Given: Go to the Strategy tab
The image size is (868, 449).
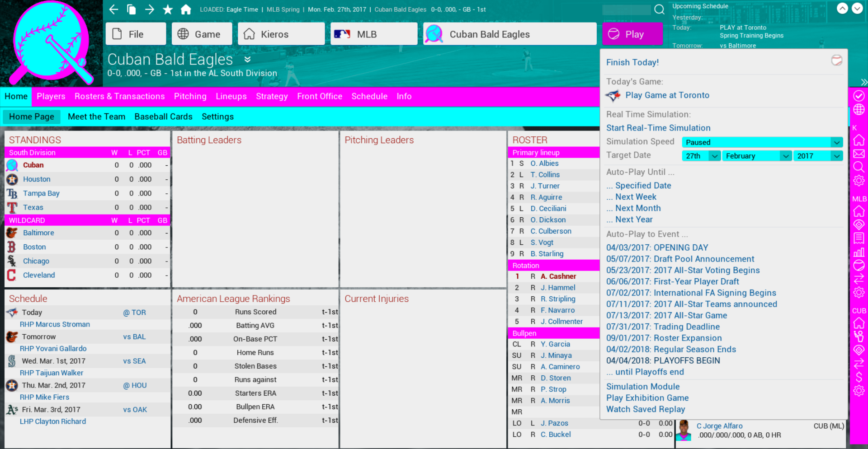Looking at the screenshot, I should click(x=272, y=96).
